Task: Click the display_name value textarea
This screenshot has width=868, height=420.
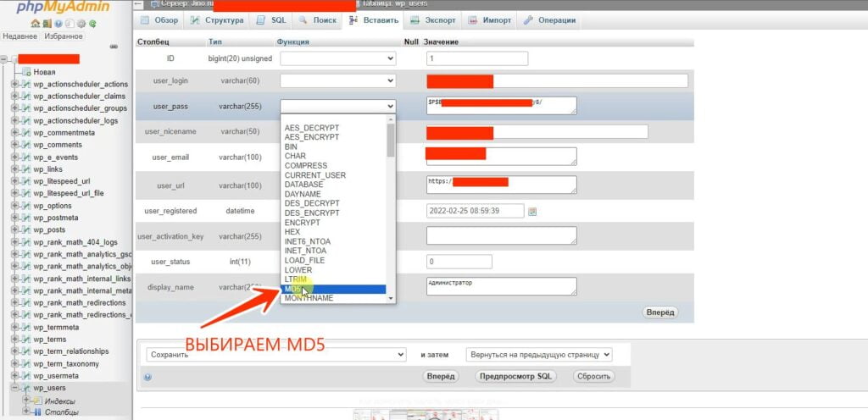Action: pyautogui.click(x=502, y=286)
